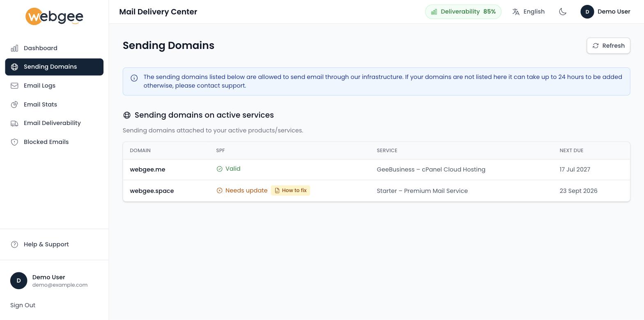Click the NEXT DUE column header
Viewport: 644px width, 320px height.
(571, 151)
